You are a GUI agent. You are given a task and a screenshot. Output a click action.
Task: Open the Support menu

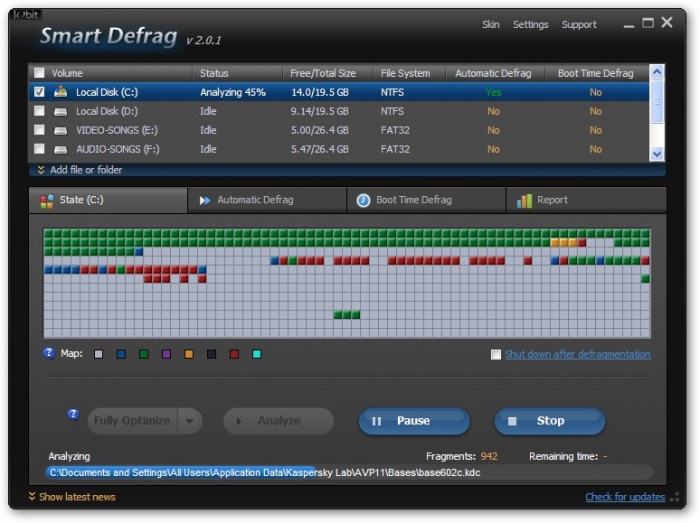point(579,25)
